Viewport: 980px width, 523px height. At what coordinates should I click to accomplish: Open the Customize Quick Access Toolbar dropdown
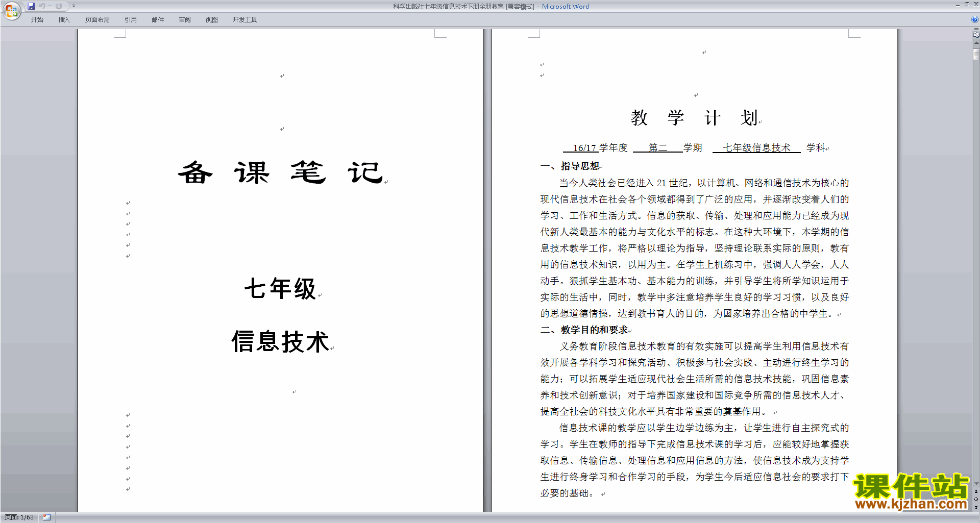pyautogui.click(x=73, y=6)
